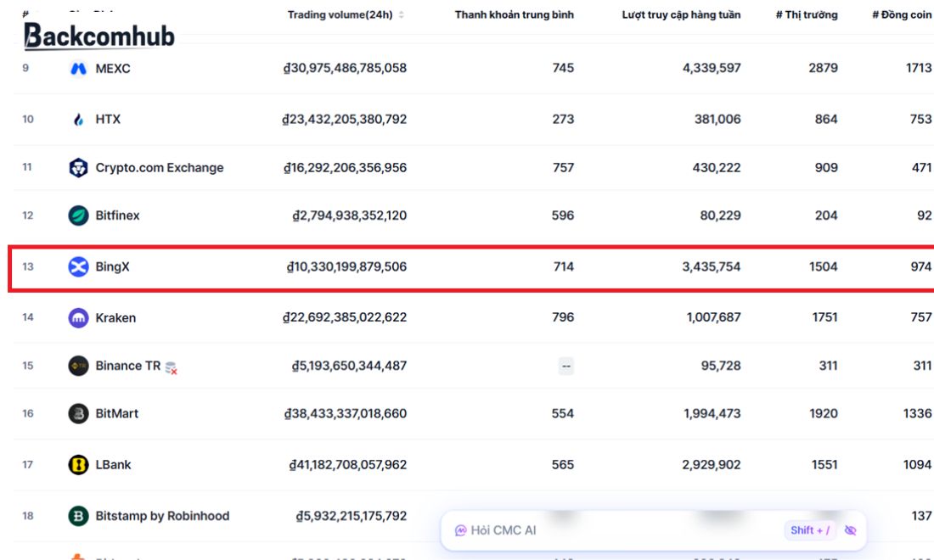
Task: Click Kraken weekly visits 1,007,687
Action: (713, 318)
